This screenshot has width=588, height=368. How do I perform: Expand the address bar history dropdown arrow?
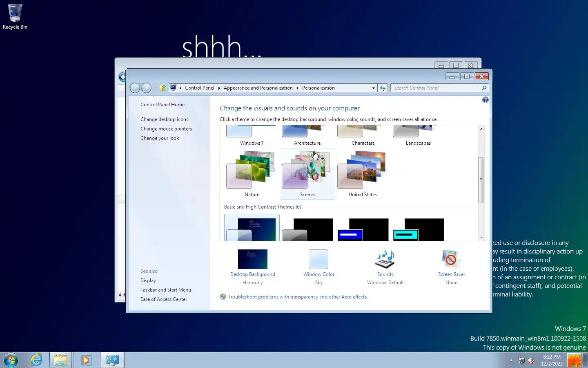click(x=373, y=88)
